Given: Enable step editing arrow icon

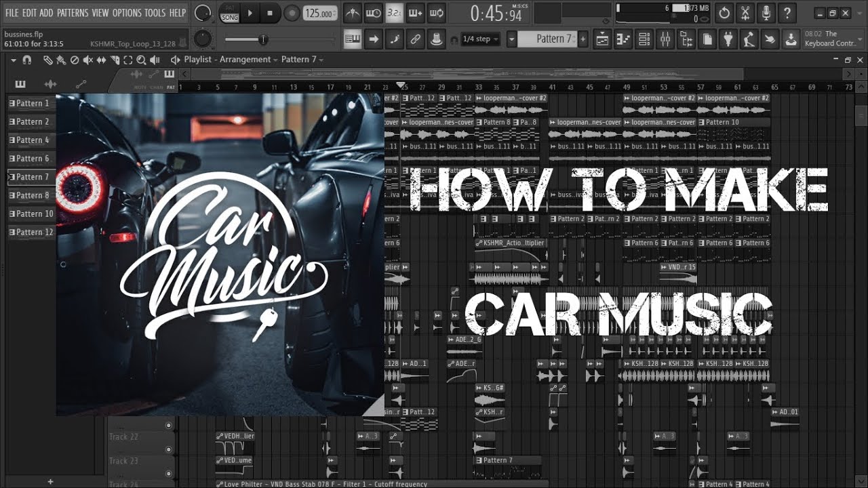Looking at the screenshot, I should 374,39.
